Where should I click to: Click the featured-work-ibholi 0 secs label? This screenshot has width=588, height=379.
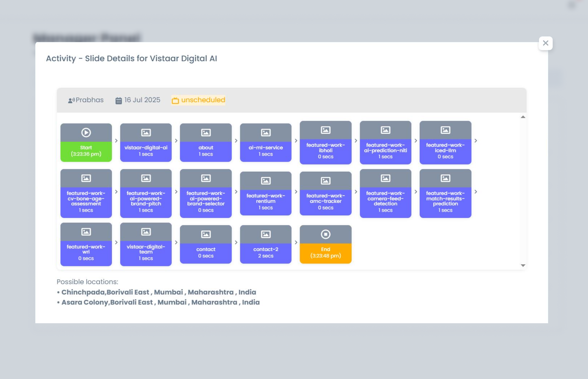click(326, 152)
